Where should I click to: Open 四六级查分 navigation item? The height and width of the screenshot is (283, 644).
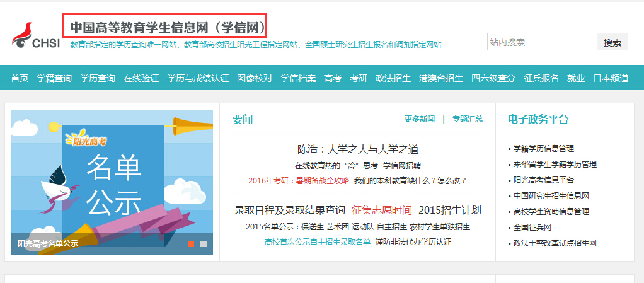pyautogui.click(x=493, y=78)
